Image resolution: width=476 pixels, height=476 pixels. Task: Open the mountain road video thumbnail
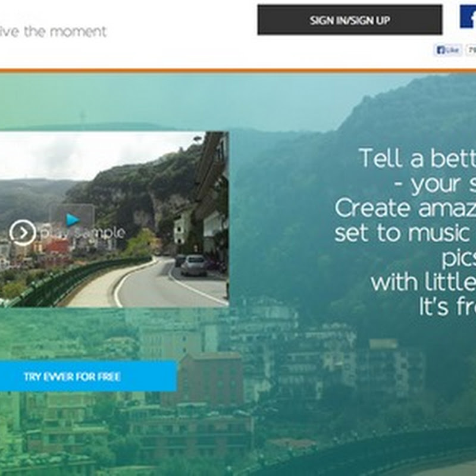tap(114, 219)
